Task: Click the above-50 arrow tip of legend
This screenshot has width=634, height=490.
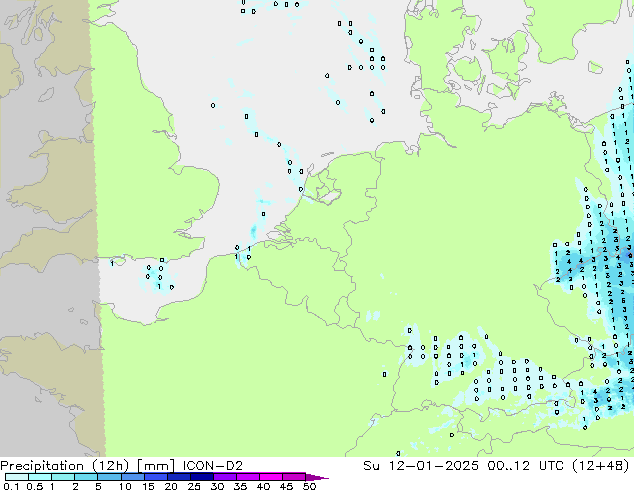Action: [317, 477]
